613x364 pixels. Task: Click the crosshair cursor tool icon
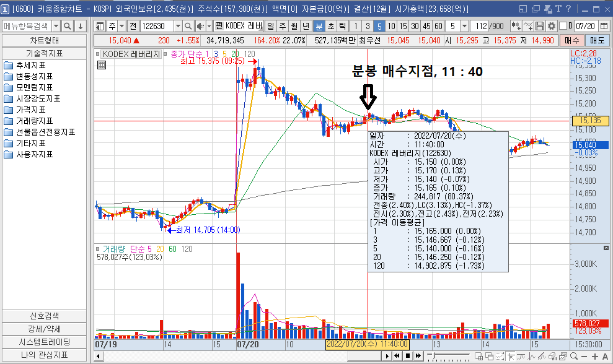click(511, 356)
